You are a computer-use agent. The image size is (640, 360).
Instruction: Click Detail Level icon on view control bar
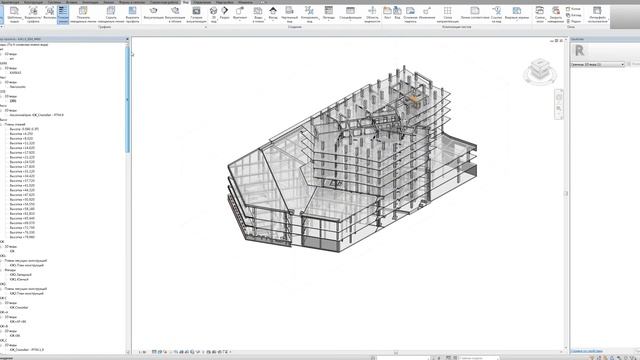154,352
